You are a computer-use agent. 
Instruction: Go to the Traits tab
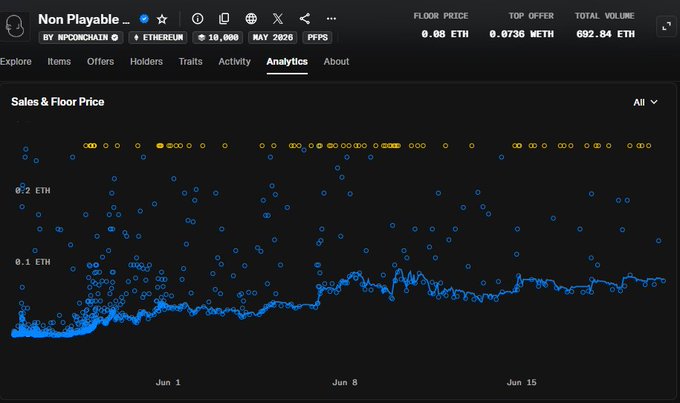click(x=190, y=62)
